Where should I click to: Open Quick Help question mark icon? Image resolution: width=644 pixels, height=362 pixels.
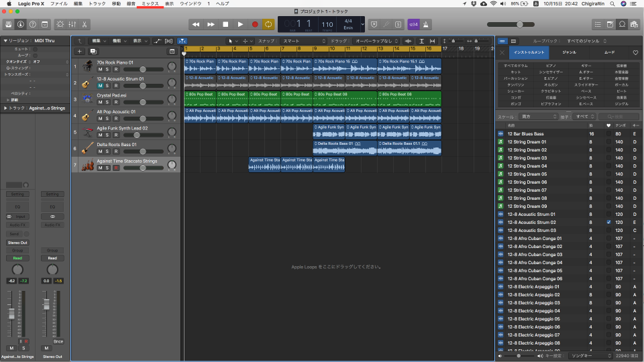[33, 25]
